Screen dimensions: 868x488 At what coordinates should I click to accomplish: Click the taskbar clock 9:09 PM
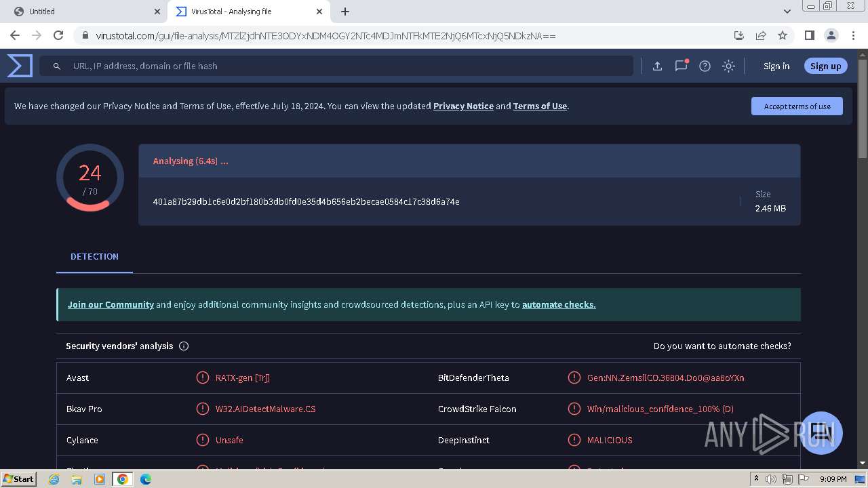[833, 479]
